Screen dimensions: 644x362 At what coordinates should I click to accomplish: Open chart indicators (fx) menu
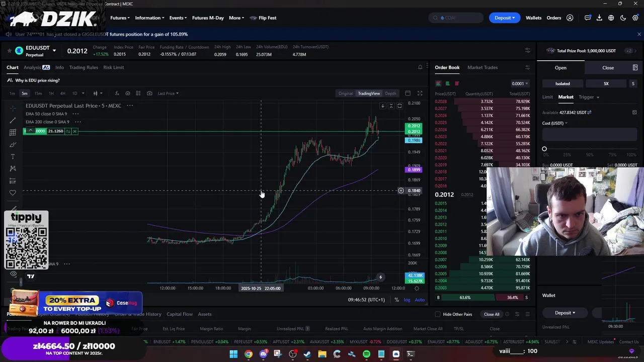coord(117,93)
